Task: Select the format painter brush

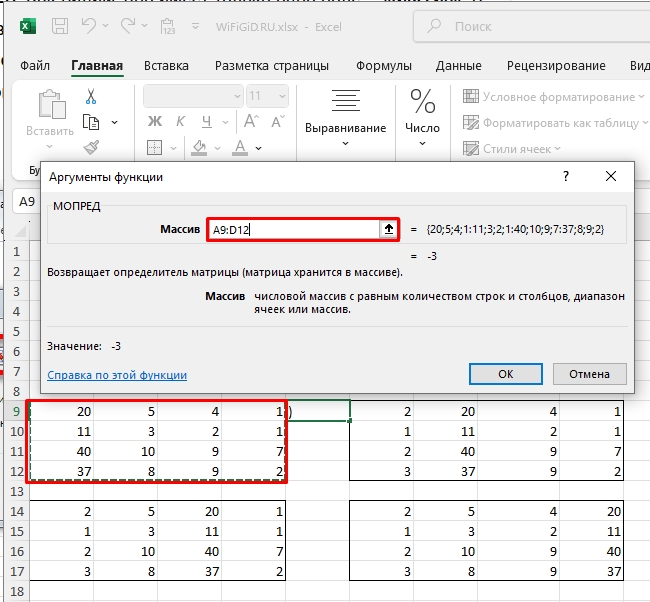Action: pos(91,147)
